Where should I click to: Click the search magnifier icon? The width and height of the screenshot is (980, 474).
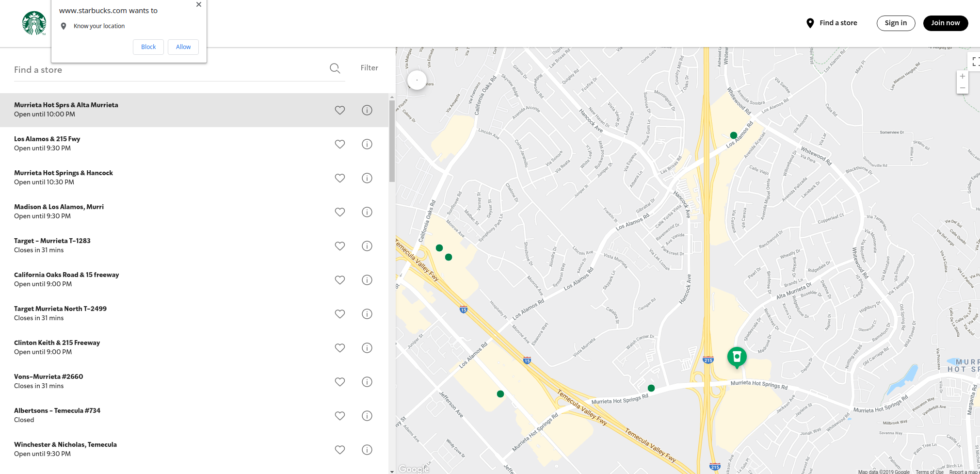pos(335,68)
